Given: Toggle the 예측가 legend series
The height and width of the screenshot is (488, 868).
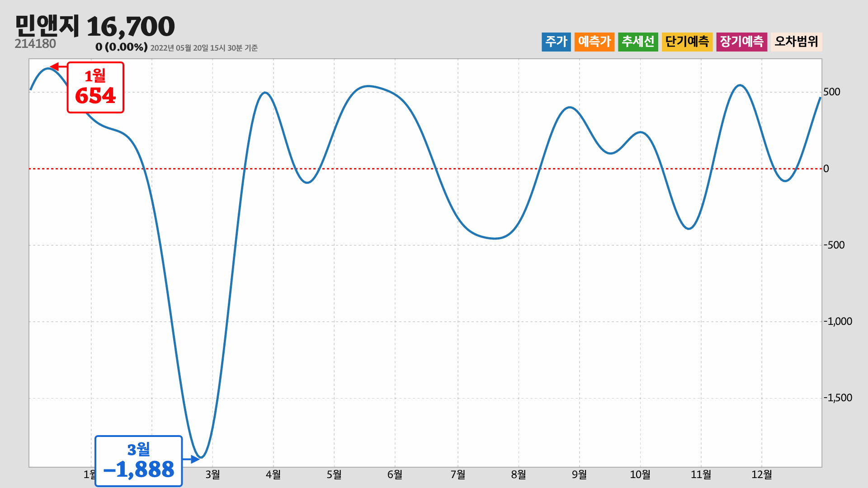Looking at the screenshot, I should (x=594, y=42).
